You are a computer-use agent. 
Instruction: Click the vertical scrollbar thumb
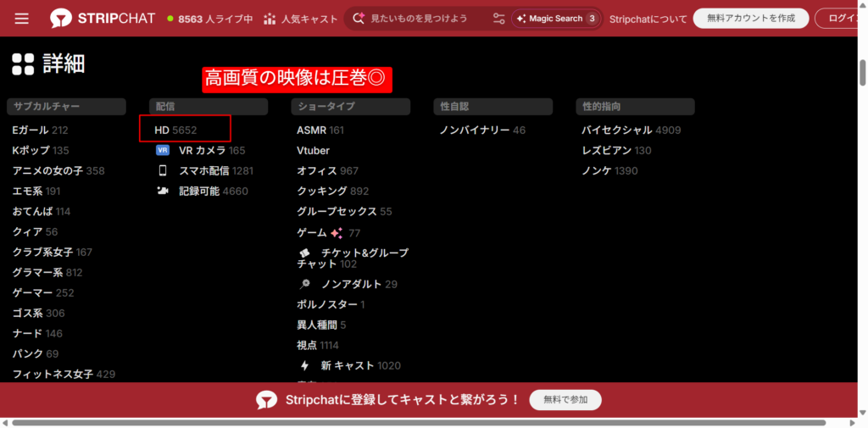[862, 71]
